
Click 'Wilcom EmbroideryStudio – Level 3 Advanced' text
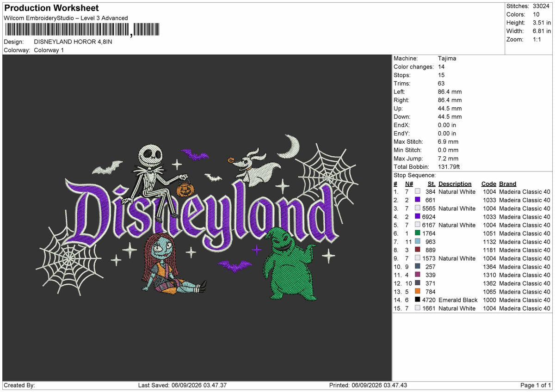(x=66, y=18)
